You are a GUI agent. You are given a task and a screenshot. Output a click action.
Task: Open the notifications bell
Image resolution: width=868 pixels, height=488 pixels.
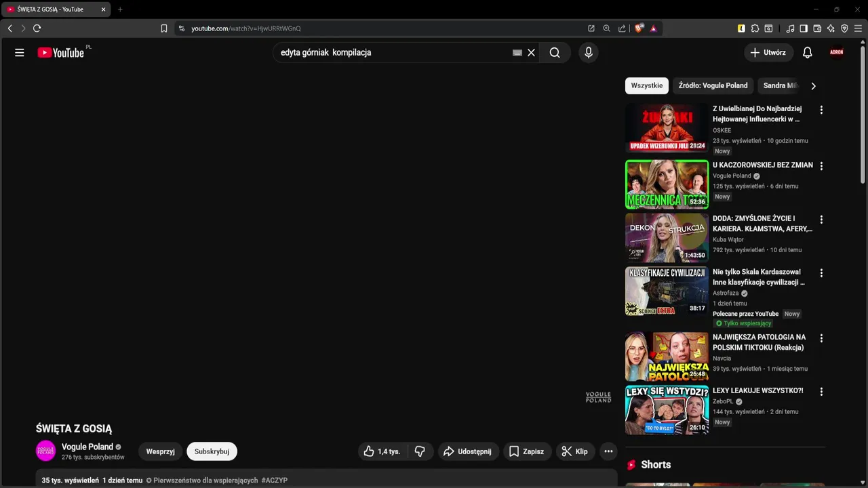[807, 52]
